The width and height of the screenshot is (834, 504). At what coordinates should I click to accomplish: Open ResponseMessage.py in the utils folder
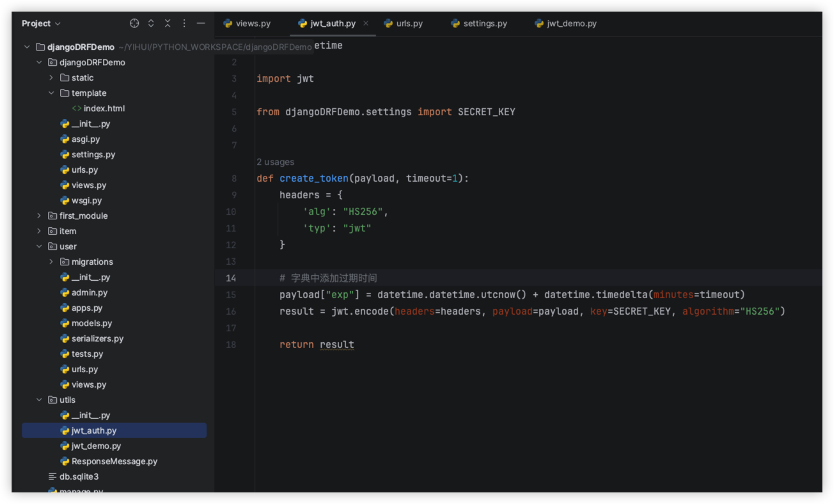[x=114, y=462]
